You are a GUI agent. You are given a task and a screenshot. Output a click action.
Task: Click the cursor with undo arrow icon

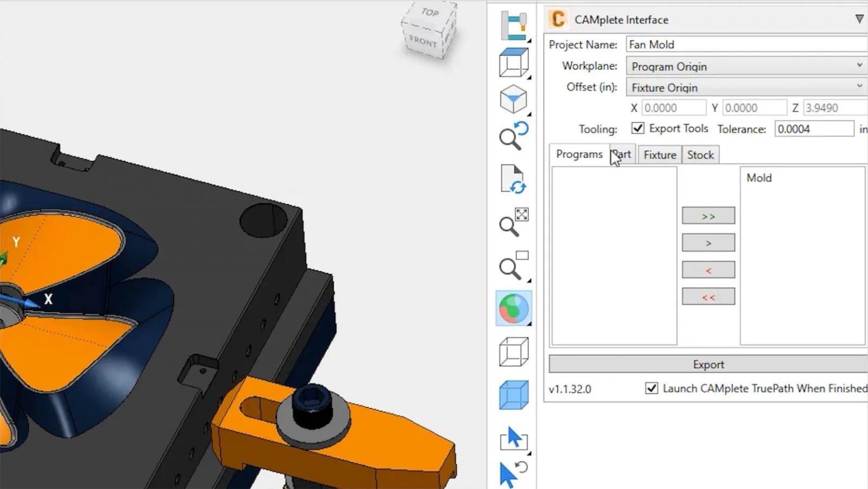(513, 474)
